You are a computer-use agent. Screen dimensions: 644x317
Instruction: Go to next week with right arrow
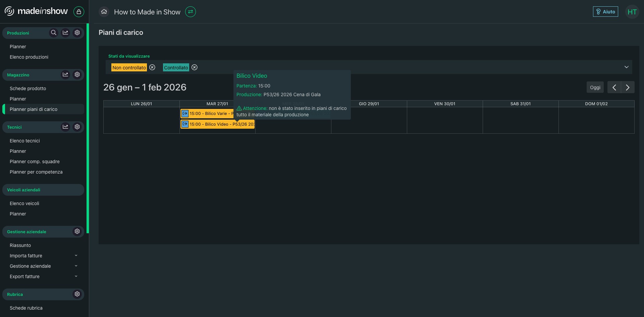pyautogui.click(x=628, y=87)
